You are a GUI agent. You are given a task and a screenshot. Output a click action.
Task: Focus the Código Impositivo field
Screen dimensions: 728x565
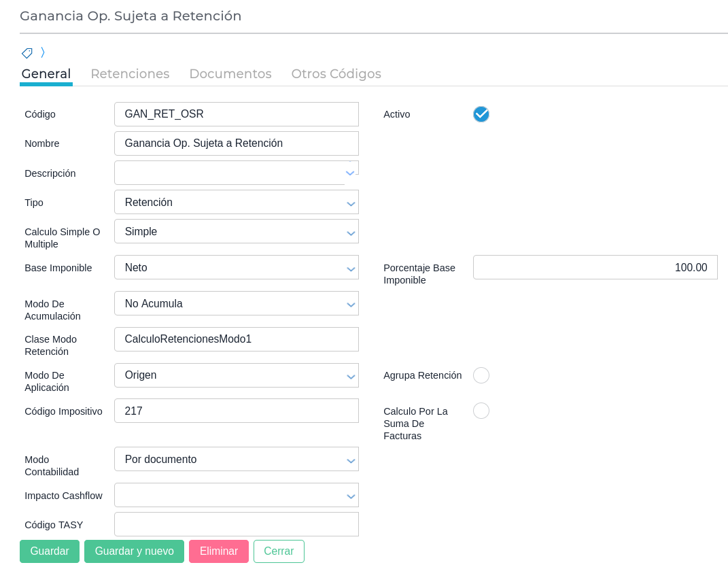click(236, 411)
